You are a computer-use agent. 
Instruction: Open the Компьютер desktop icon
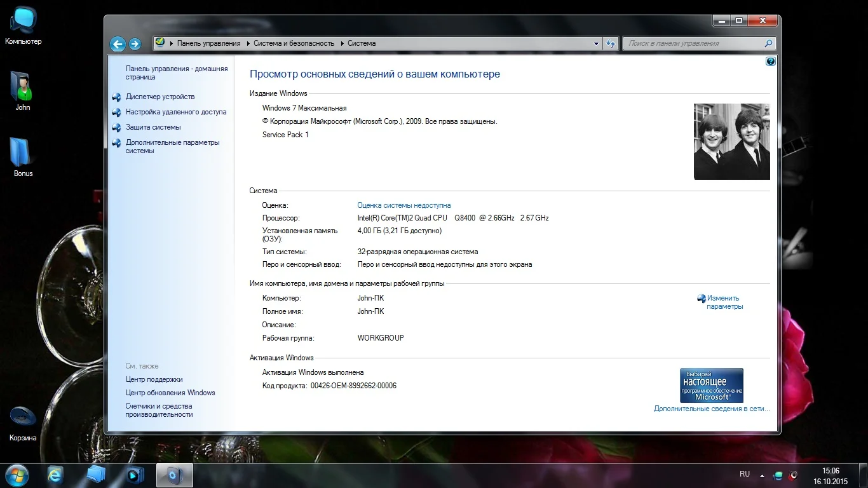(24, 24)
